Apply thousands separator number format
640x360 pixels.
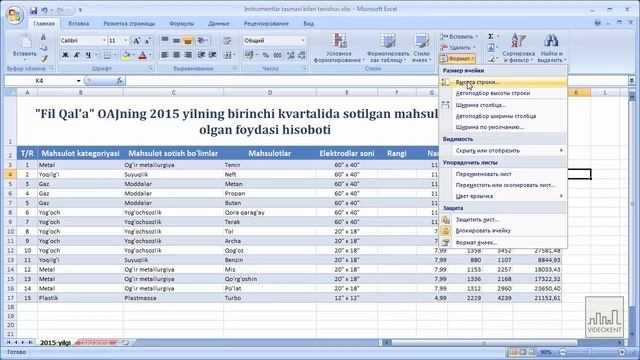278,55
